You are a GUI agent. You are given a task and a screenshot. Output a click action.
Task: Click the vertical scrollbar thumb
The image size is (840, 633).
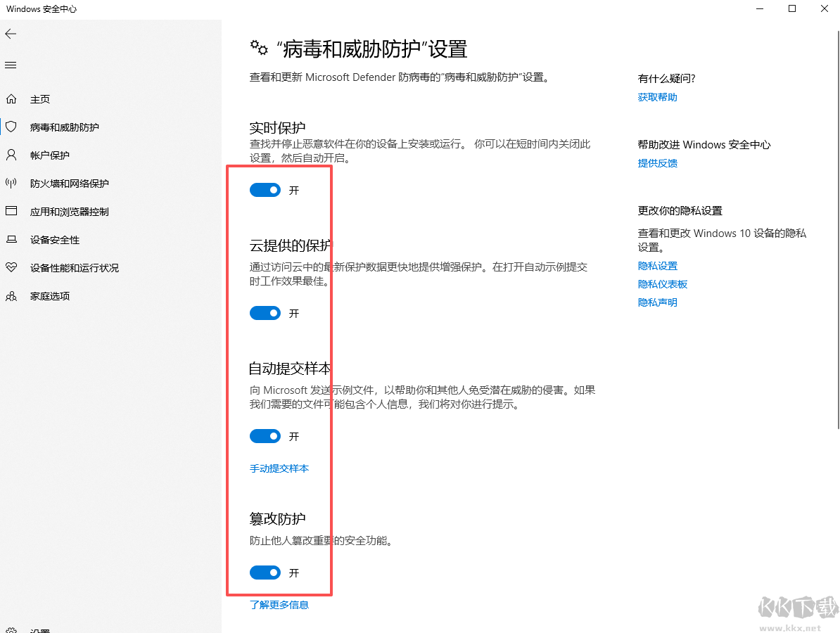[838, 230]
